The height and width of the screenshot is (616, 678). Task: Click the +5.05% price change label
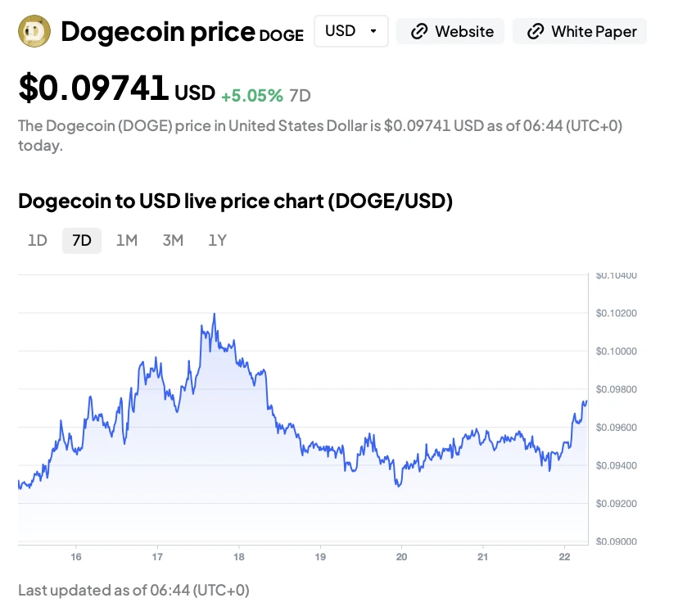(x=252, y=95)
